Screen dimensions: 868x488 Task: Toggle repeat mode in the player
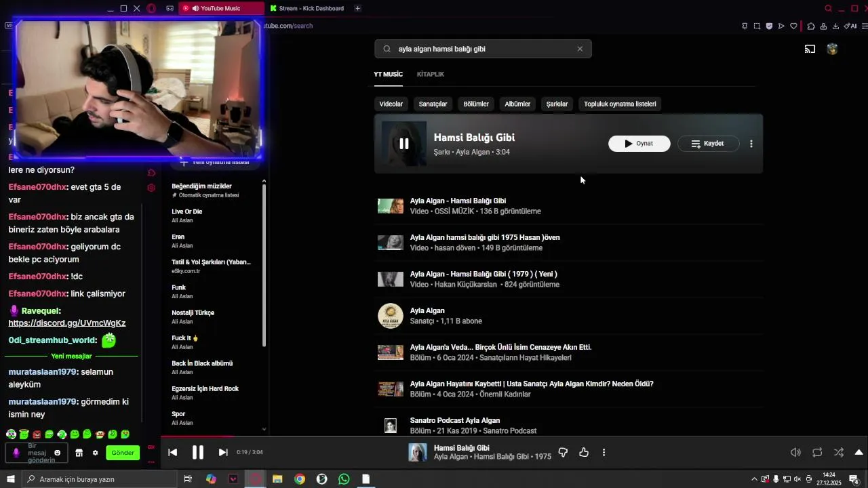coord(817,452)
